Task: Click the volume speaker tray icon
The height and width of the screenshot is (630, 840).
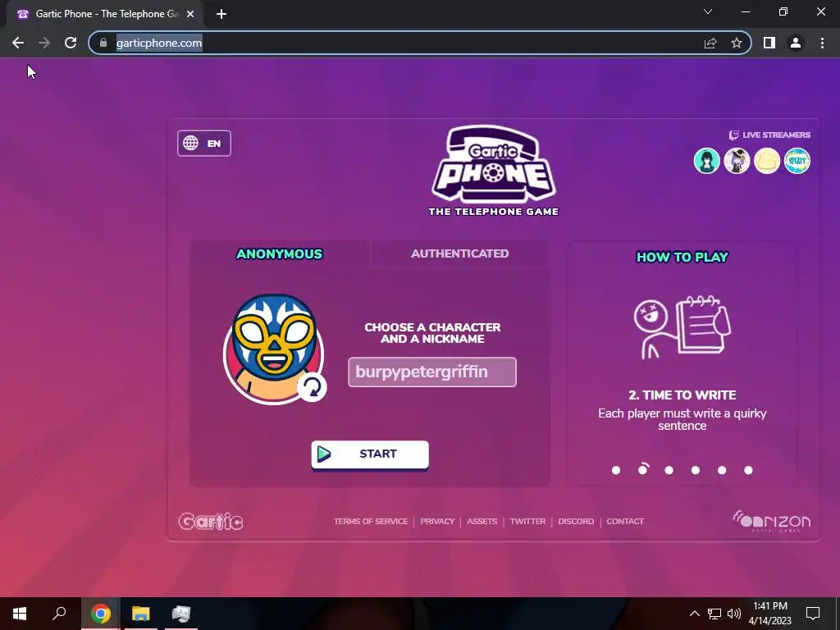Action: 734,614
